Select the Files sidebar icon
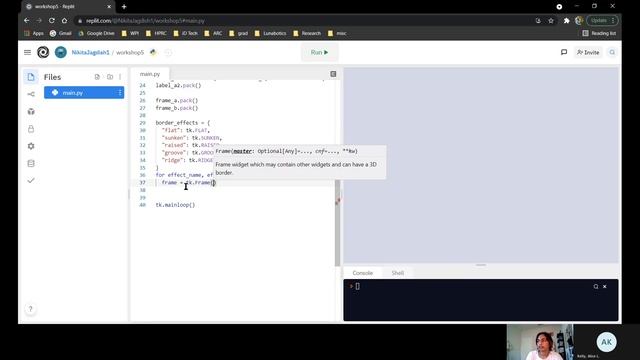 [x=31, y=77]
